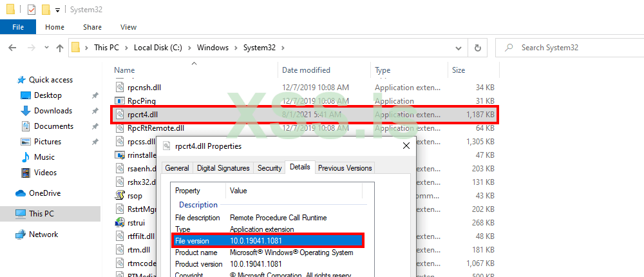
Task: Click the Forward navigation arrow
Action: coord(31,48)
